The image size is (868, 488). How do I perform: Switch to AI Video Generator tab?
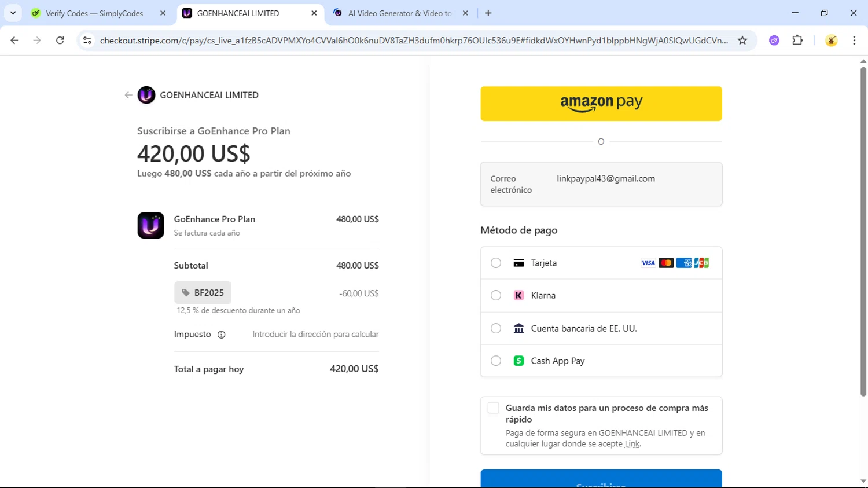tap(399, 13)
